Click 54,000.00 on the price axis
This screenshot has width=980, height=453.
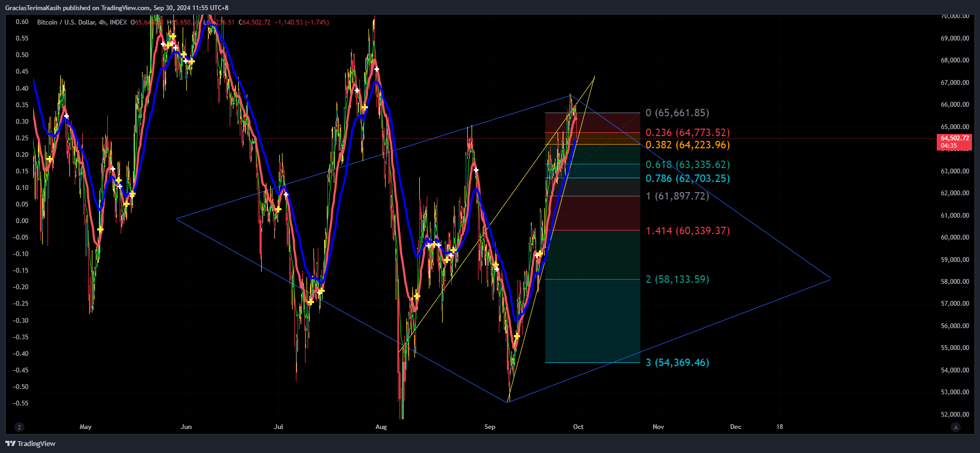[955, 370]
